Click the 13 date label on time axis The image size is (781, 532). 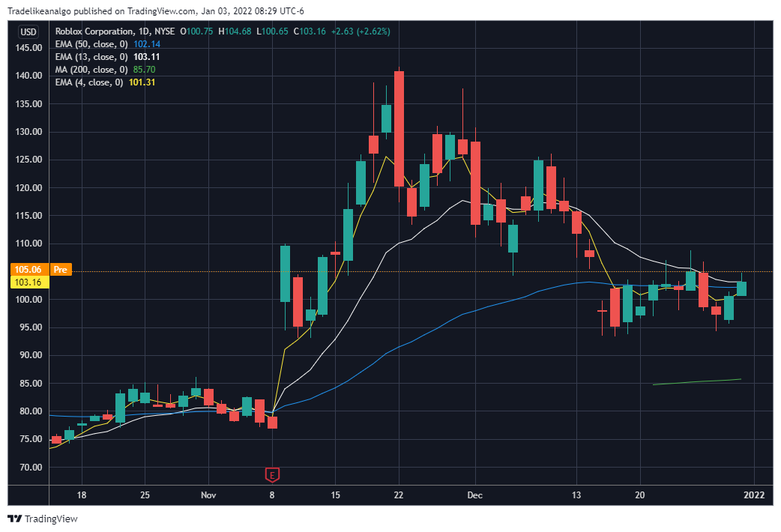[x=576, y=495]
